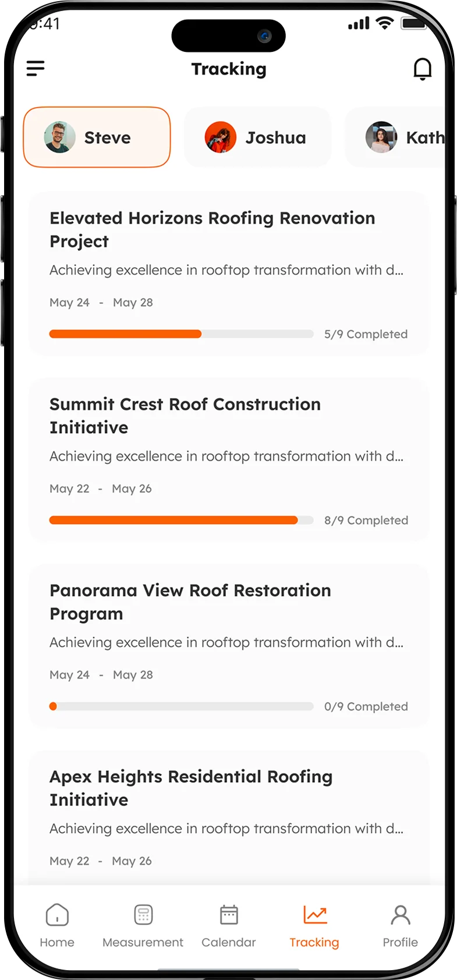Click the 8/9 Completed progress bar

coord(181,520)
